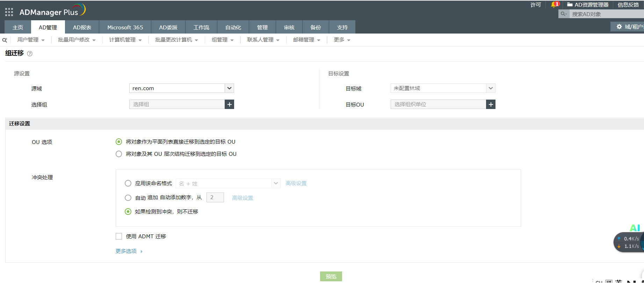Select the 应用该命名格式 radio button

(128, 183)
